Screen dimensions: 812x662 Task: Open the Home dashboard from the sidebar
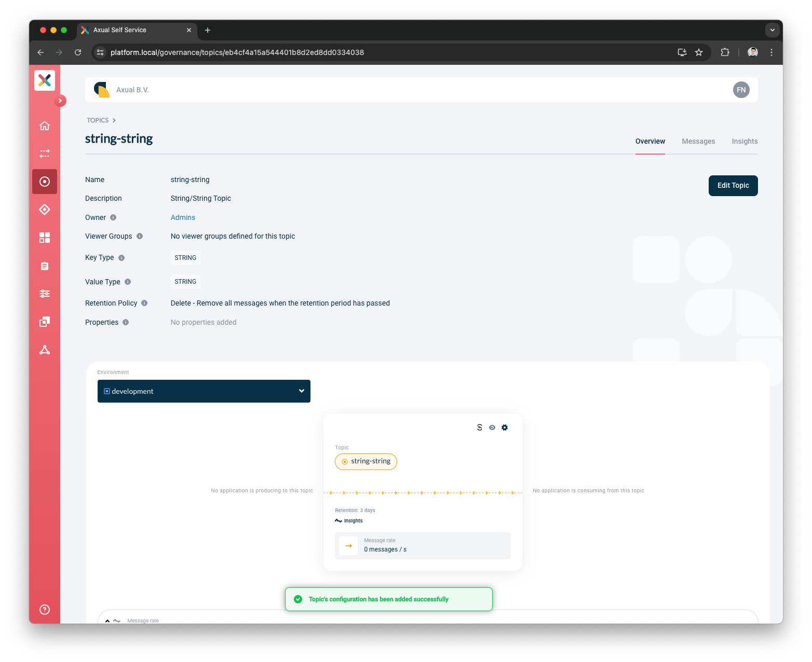(x=45, y=126)
